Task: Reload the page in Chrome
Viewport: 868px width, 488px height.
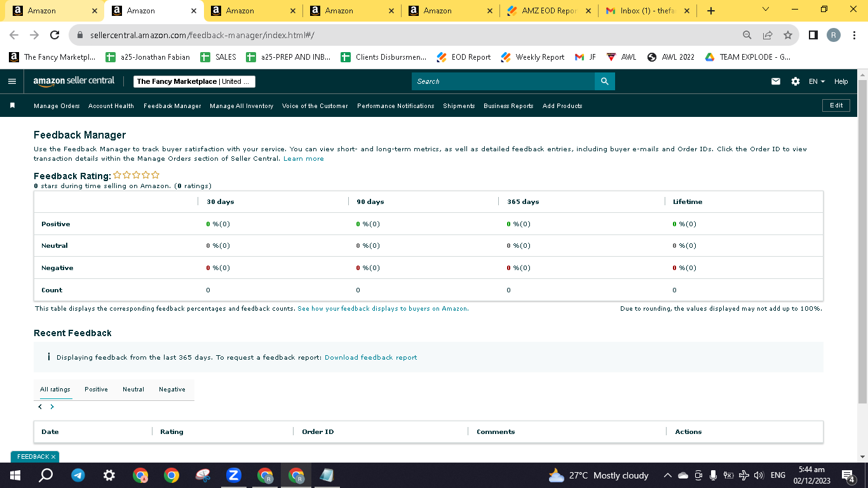Action: coord(55,36)
